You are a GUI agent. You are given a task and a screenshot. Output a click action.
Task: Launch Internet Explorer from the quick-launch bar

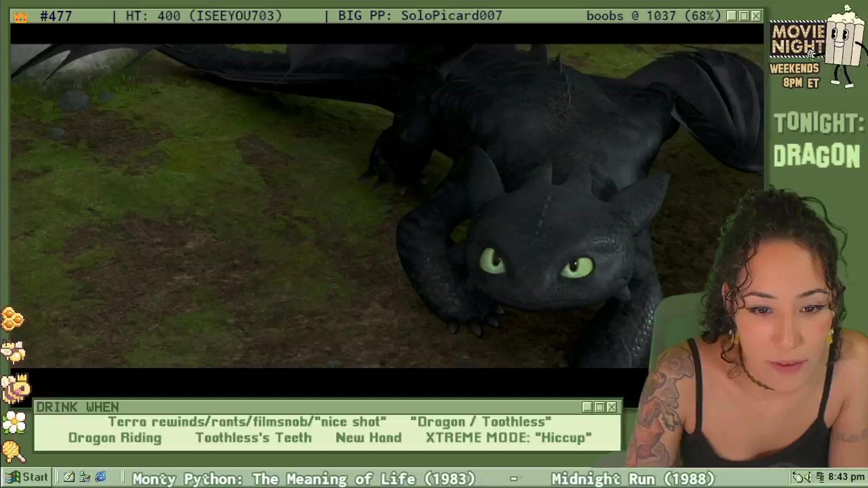pyautogui.click(x=100, y=477)
